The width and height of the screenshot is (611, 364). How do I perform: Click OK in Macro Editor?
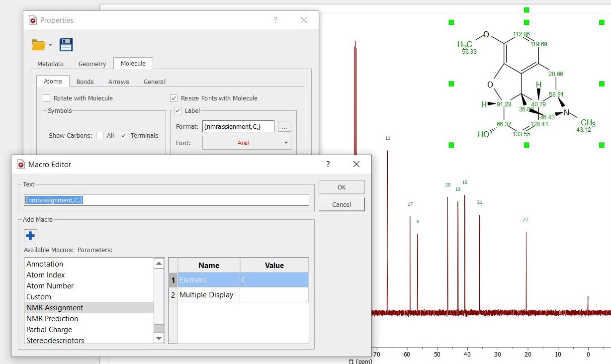click(342, 187)
